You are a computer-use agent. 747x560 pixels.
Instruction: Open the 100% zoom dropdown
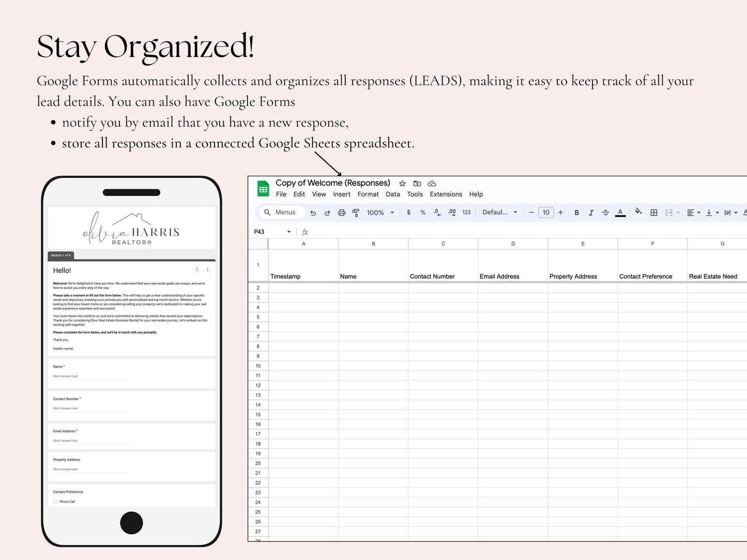(x=380, y=213)
